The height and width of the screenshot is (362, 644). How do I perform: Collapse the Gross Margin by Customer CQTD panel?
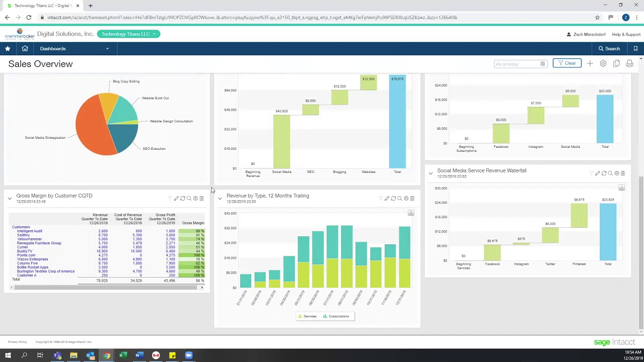10,198
